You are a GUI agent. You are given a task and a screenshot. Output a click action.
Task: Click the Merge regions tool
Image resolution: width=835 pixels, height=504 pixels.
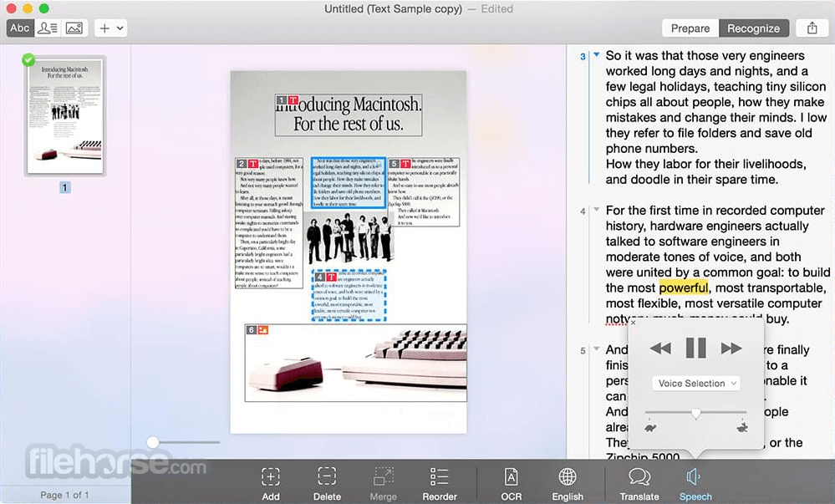click(384, 484)
